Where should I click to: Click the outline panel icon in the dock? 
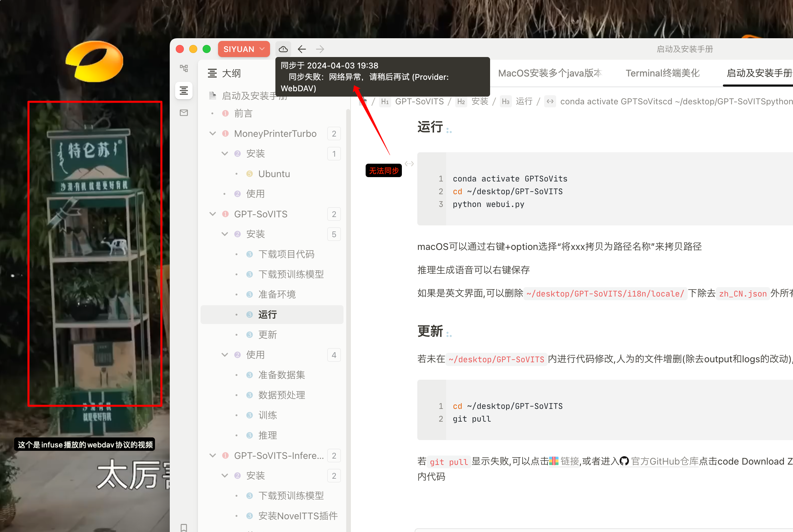(183, 91)
